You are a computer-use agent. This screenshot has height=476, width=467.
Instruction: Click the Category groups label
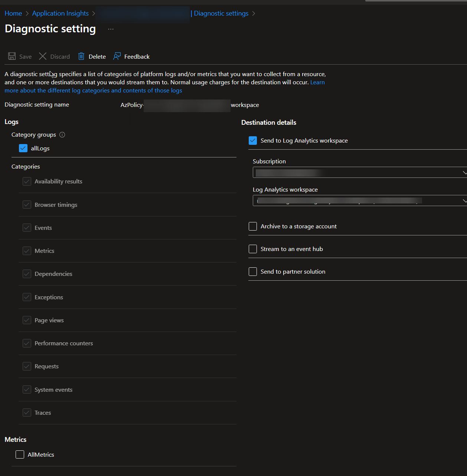(x=34, y=135)
